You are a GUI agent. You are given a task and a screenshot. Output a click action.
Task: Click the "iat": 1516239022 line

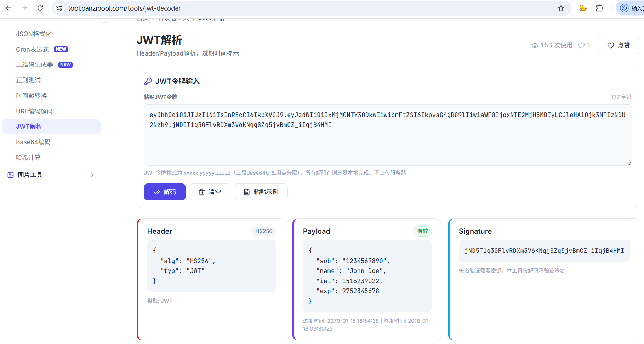(349, 281)
